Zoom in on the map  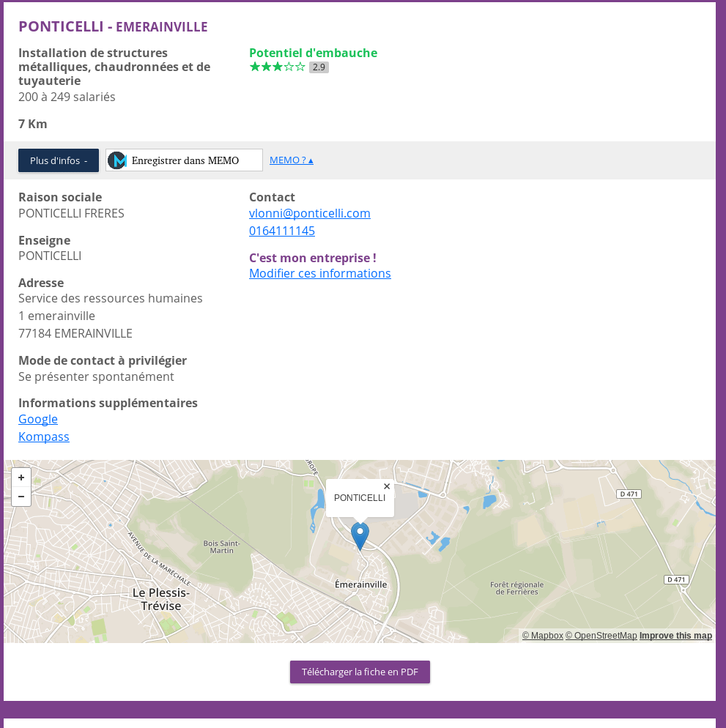point(21,478)
